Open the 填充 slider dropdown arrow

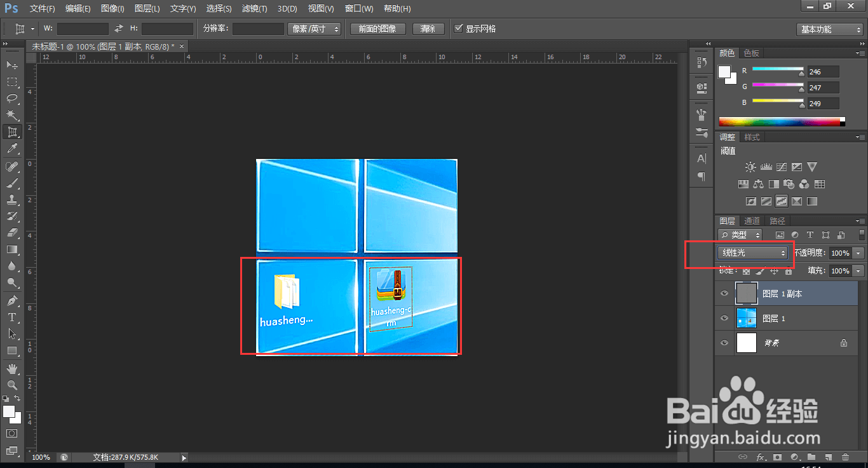pos(859,271)
